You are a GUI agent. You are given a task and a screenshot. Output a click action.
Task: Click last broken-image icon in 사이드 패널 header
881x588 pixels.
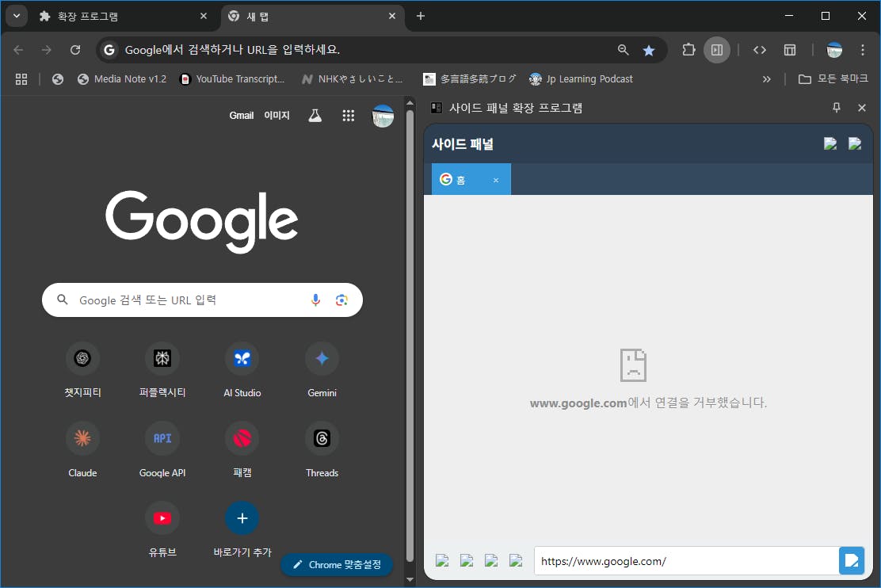855,144
